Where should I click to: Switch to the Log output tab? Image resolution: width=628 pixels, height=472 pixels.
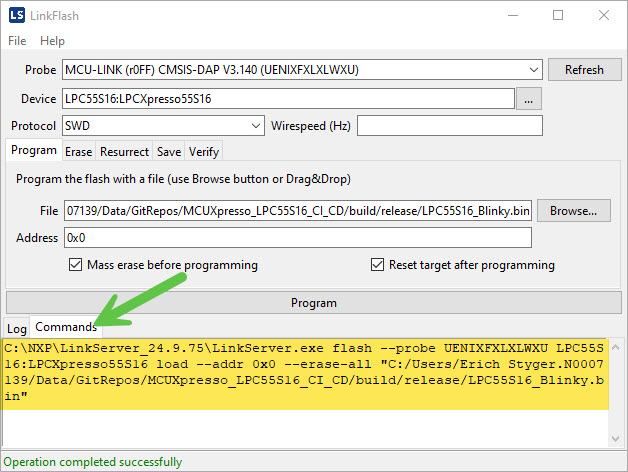click(17, 328)
